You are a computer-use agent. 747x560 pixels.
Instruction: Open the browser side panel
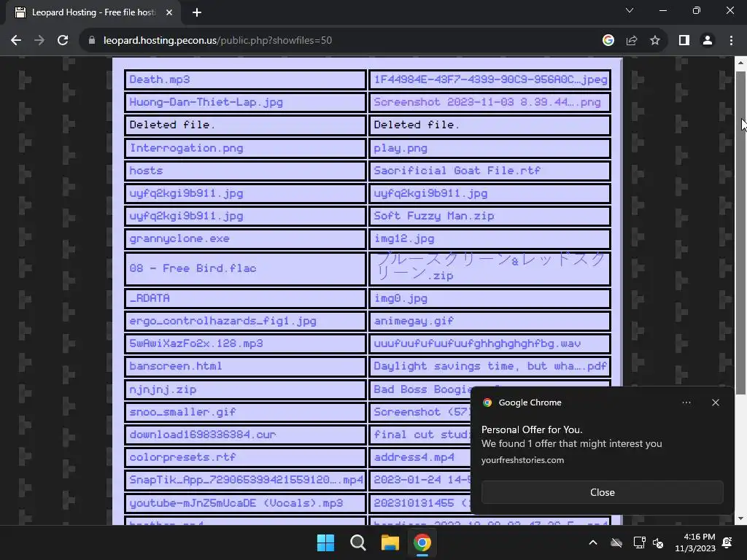684,41
